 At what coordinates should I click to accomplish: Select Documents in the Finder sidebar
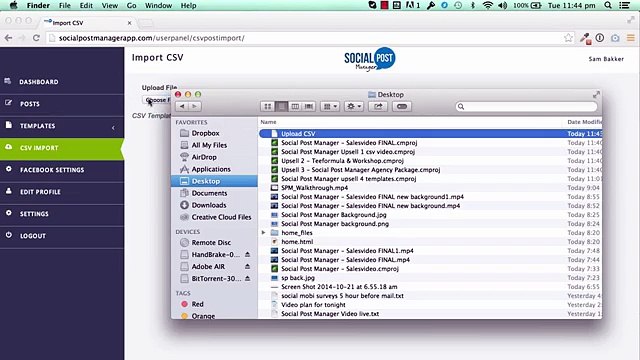coord(209,193)
